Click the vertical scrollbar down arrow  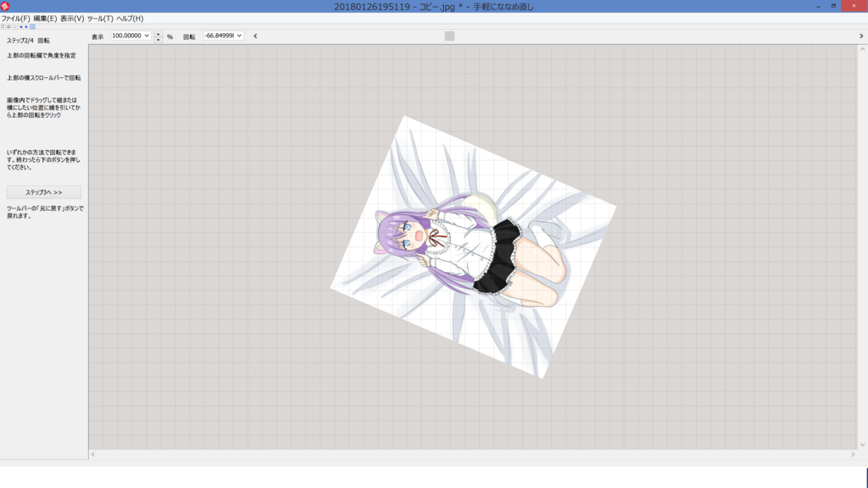point(862,444)
